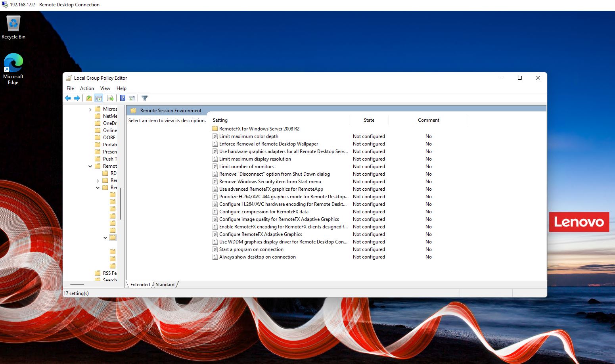615x364 pixels.
Task: Go up one level with folder icon
Action: pyautogui.click(x=89, y=98)
